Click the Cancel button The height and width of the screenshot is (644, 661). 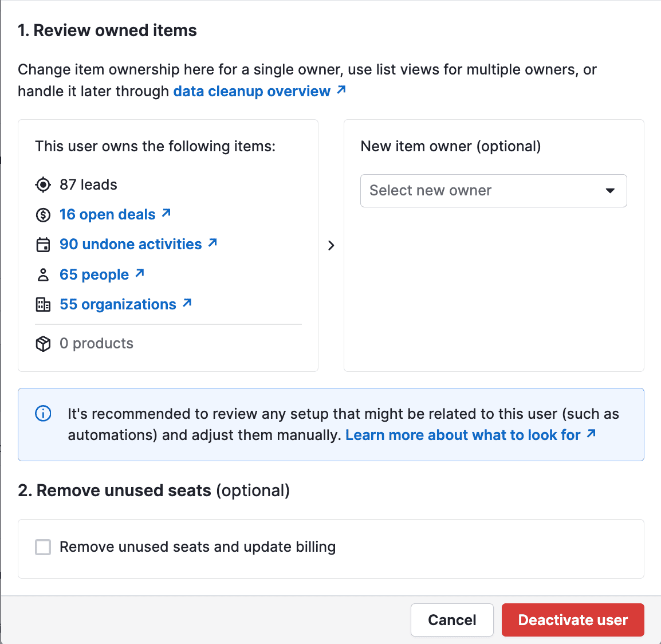pyautogui.click(x=452, y=620)
